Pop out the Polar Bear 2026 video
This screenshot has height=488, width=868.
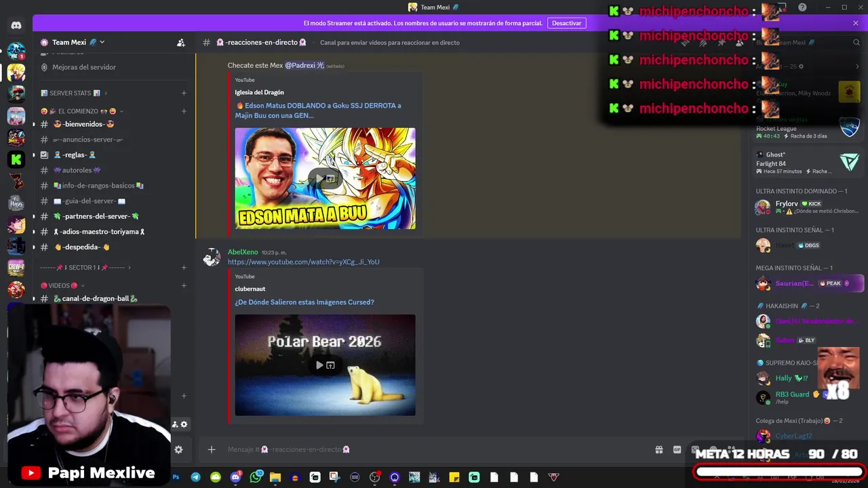(x=330, y=365)
